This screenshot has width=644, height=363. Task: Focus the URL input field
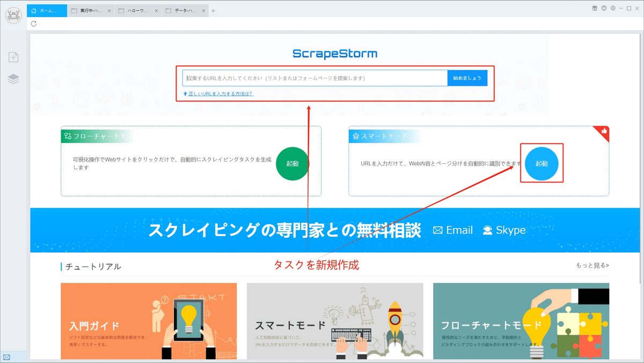pyautogui.click(x=315, y=78)
